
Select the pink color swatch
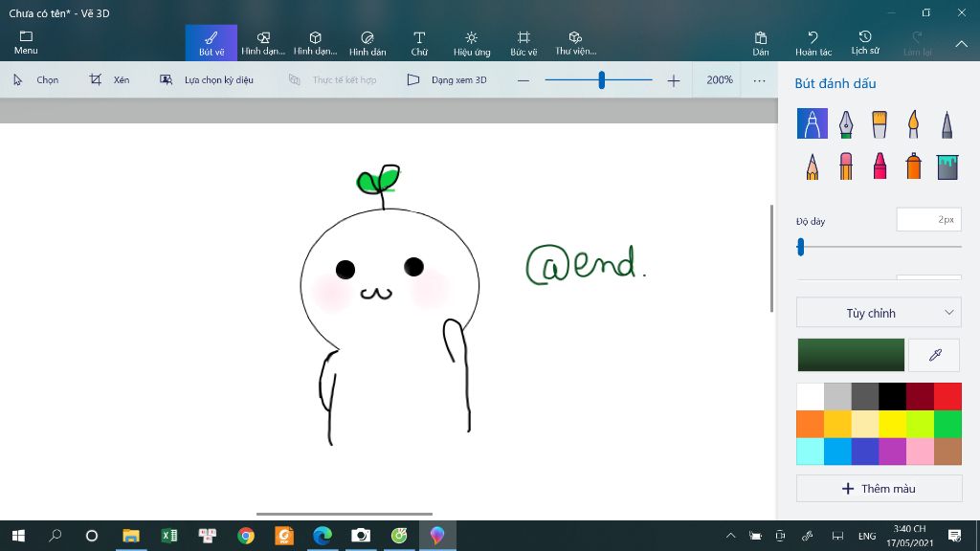coord(920,452)
